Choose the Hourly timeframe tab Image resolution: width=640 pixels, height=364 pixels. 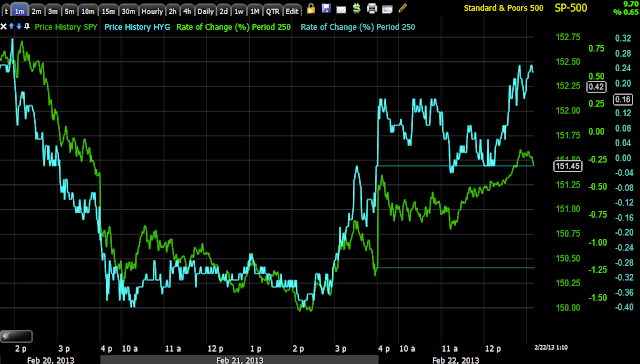pos(152,11)
